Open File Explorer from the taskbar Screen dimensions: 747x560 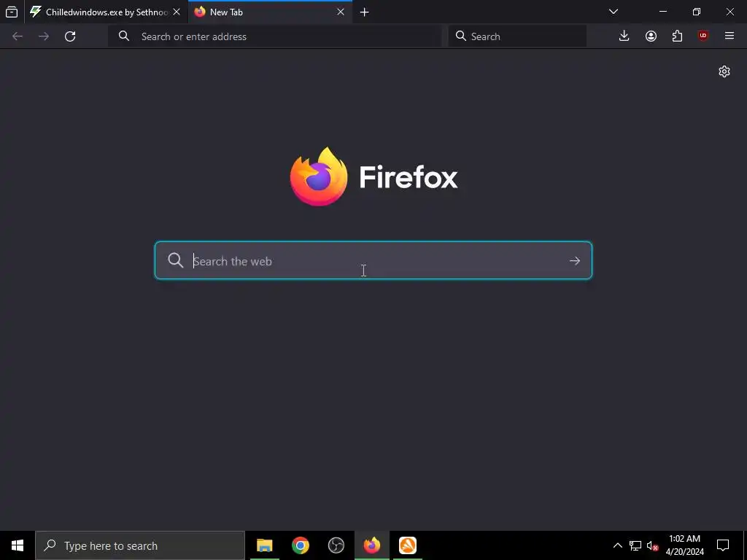pyautogui.click(x=264, y=545)
